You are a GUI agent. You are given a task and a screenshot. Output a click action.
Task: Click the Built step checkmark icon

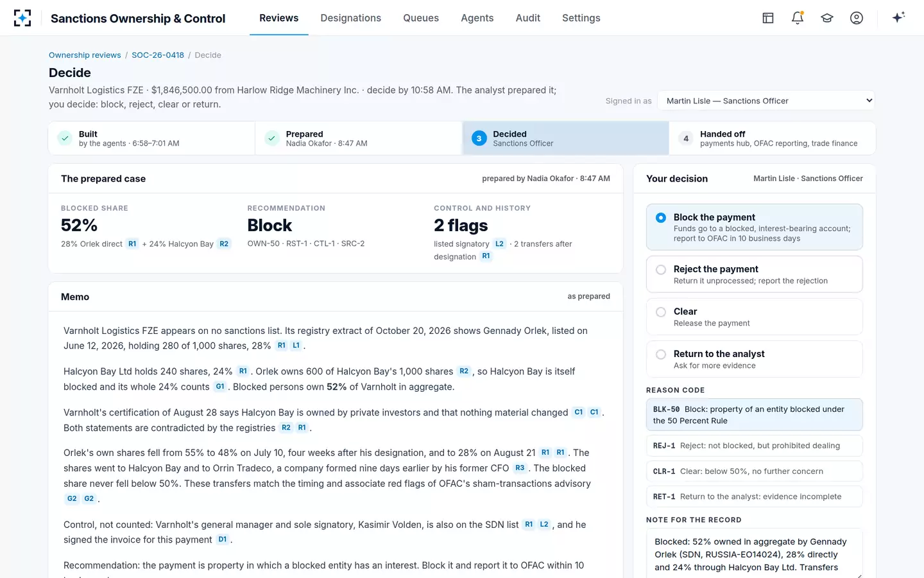pos(65,138)
